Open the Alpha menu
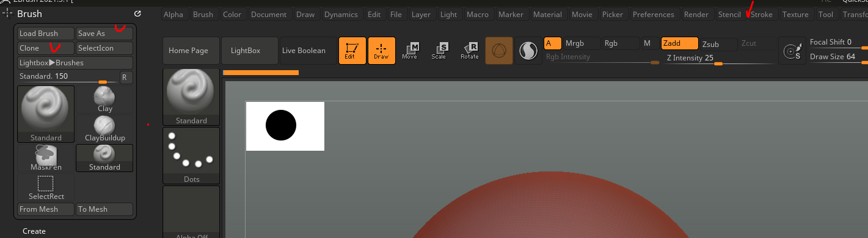 (173, 15)
